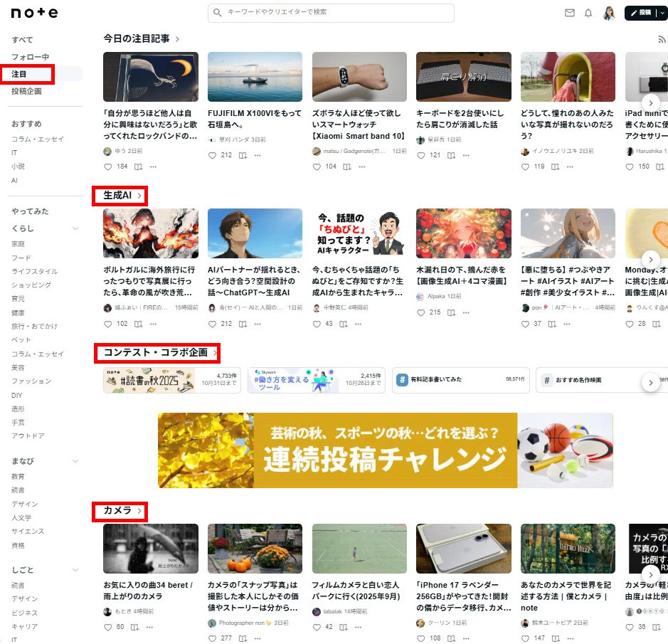The width and height of the screenshot is (668, 644).
Task: Open the ライフスタイル sidebar link
Action: [x=35, y=271]
